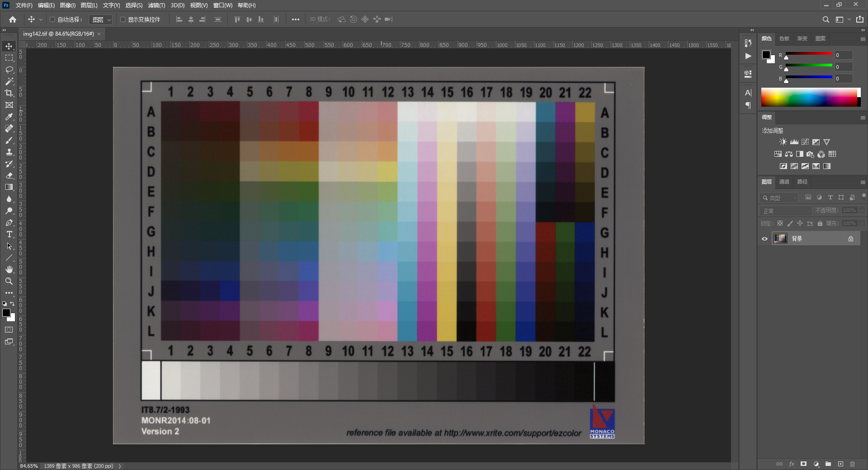Hide the 背景 layer with eye icon
Screen dimensions: 868x470
pos(764,239)
